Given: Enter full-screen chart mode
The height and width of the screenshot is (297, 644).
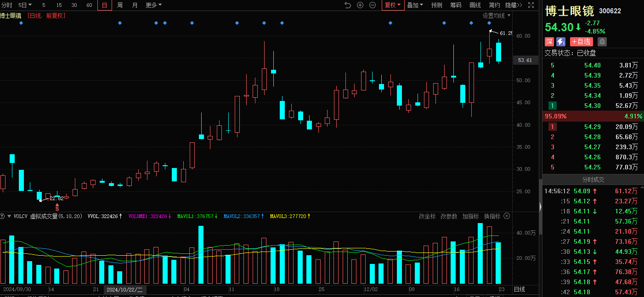Looking at the screenshot, I should (x=531, y=5).
